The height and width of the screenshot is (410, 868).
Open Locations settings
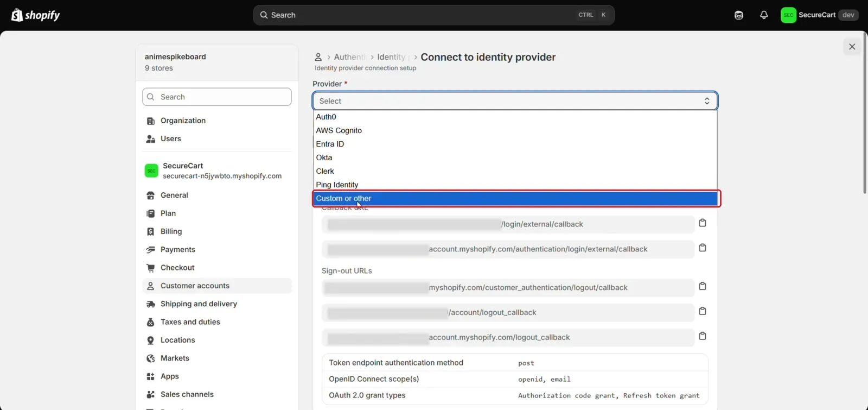217,340
